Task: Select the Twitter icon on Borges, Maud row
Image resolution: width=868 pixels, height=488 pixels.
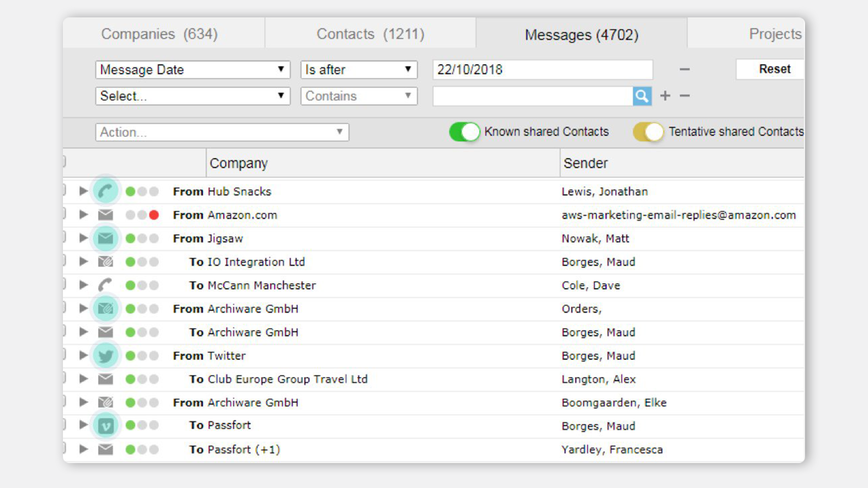Action: coord(106,356)
